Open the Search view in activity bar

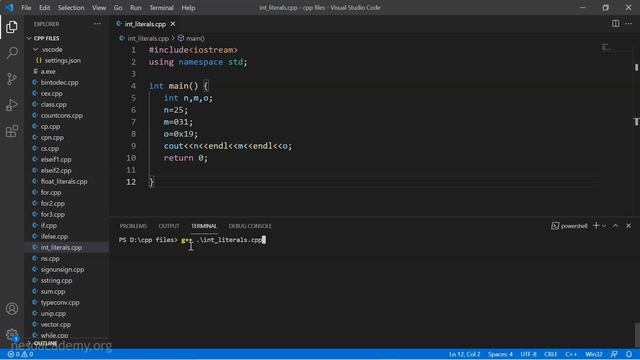[12, 53]
